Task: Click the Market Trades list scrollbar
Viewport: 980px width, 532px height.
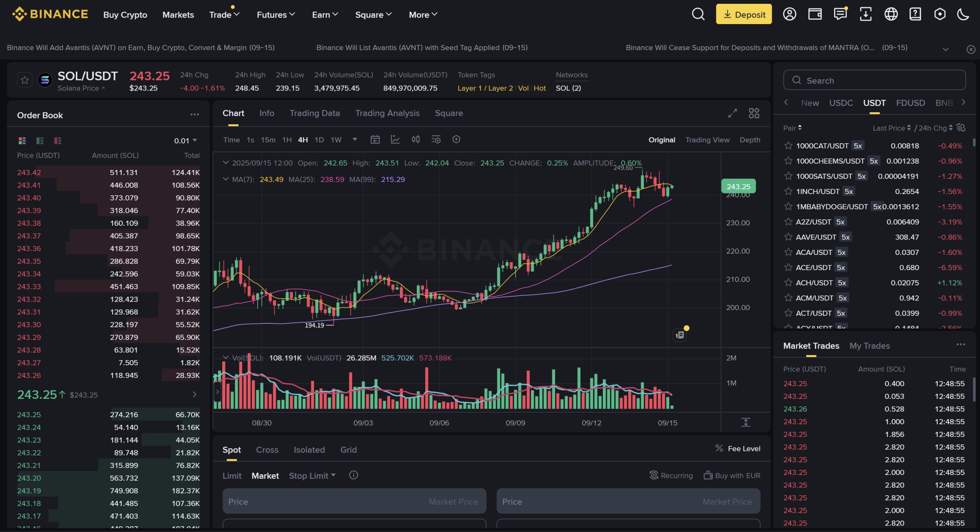Action: [x=974, y=389]
